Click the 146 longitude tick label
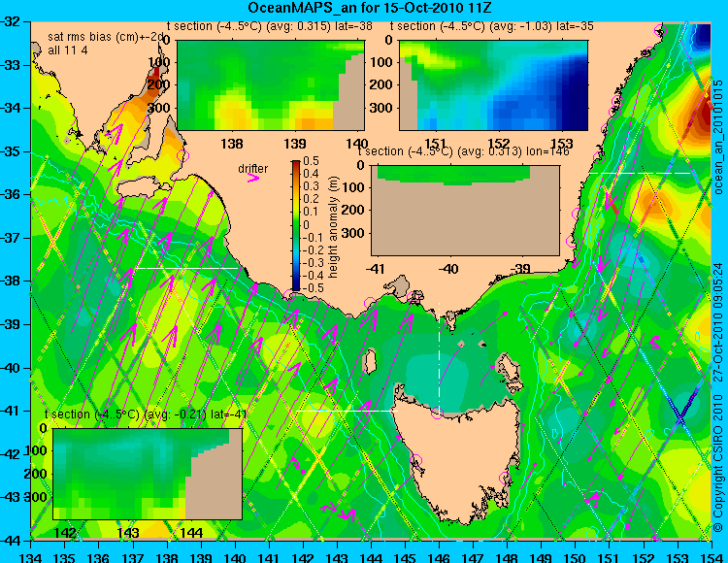This screenshot has height=563, width=728. coord(439,557)
